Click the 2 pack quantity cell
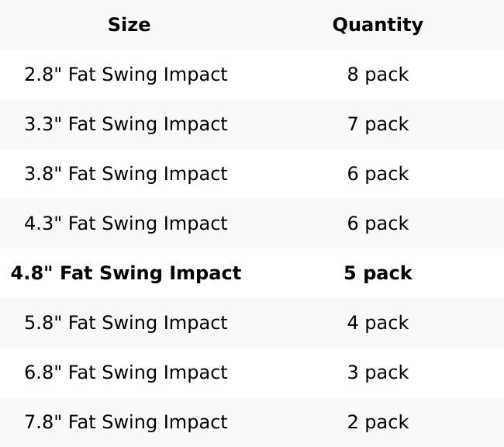 (378, 422)
